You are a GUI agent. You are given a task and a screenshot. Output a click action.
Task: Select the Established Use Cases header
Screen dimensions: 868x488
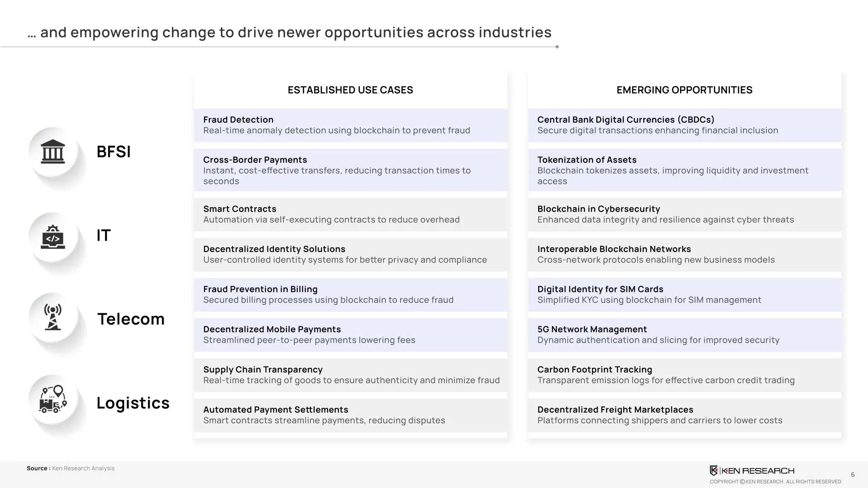click(x=350, y=90)
